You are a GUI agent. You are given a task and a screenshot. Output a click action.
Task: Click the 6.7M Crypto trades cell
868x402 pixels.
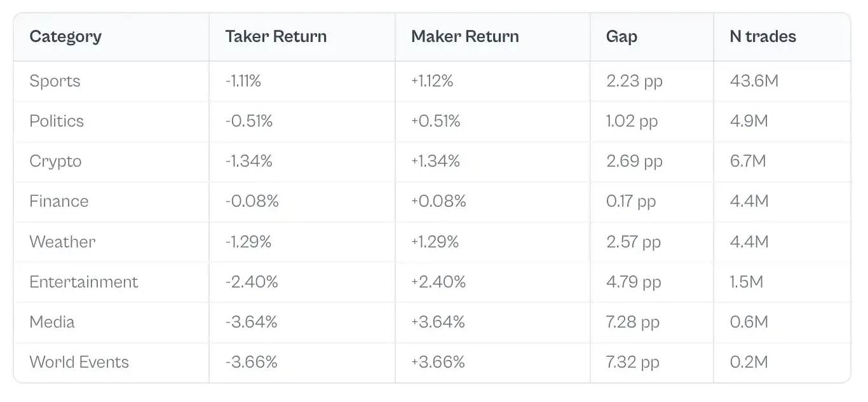pos(748,161)
